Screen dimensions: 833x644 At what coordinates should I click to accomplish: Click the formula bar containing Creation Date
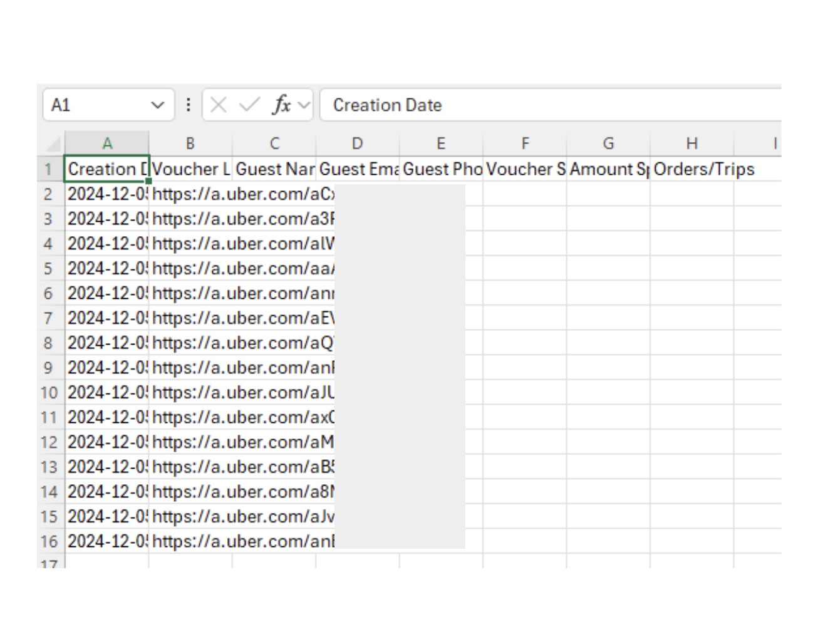551,105
